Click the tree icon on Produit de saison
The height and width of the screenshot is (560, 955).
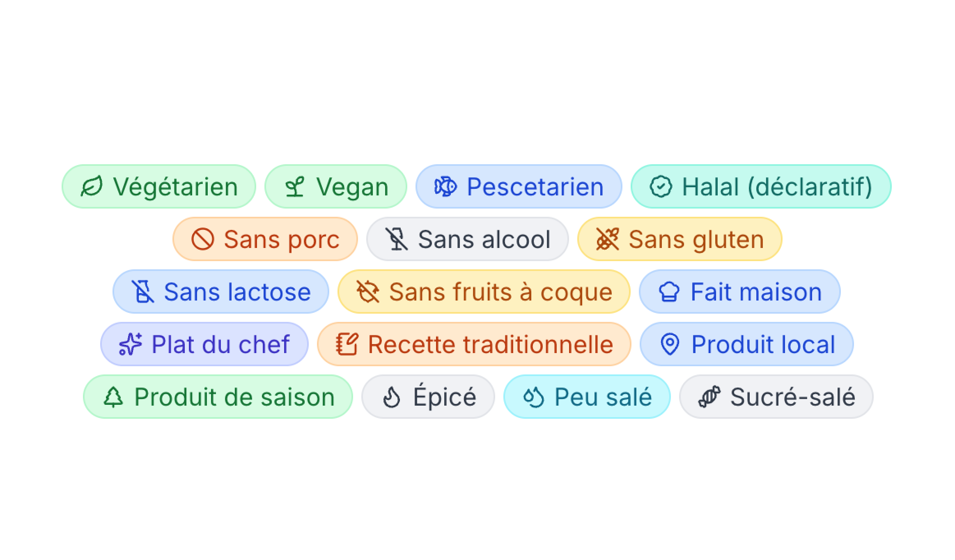[114, 397]
